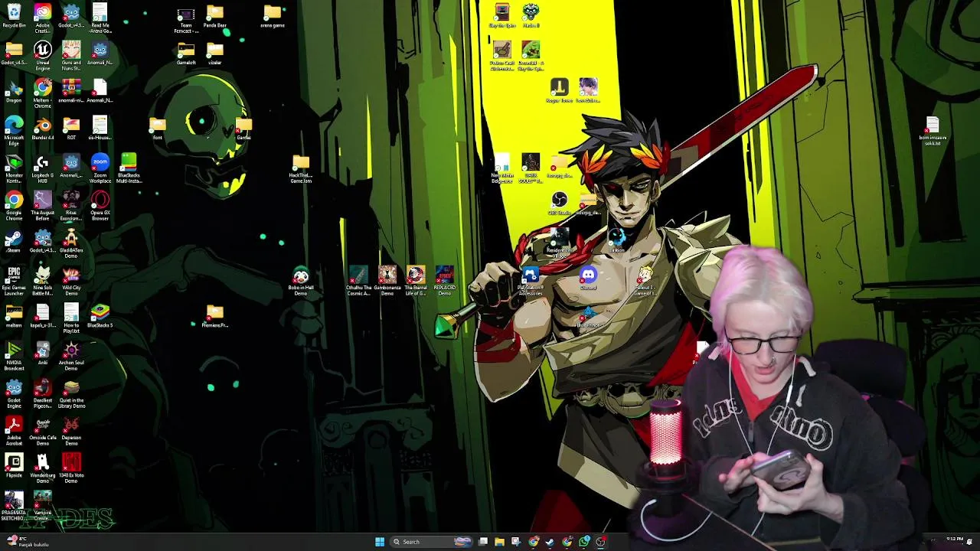Open the weather widget on taskbar

[x=28, y=542]
